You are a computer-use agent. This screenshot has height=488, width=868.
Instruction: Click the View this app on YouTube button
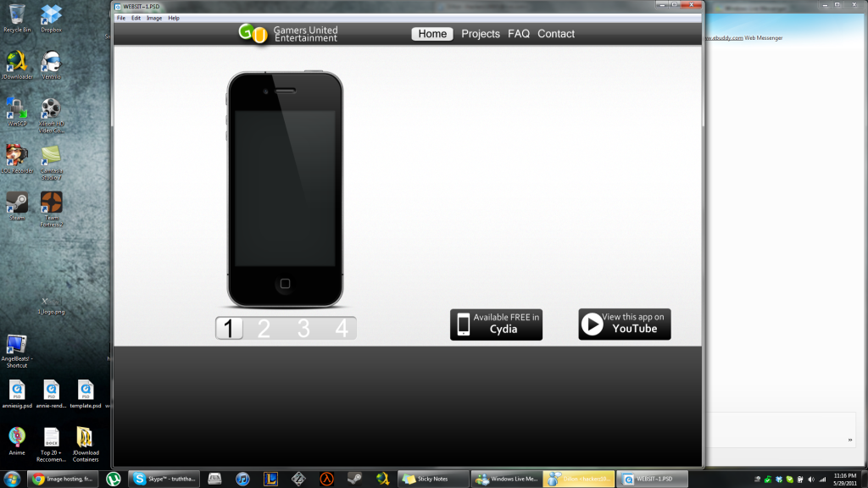point(625,324)
